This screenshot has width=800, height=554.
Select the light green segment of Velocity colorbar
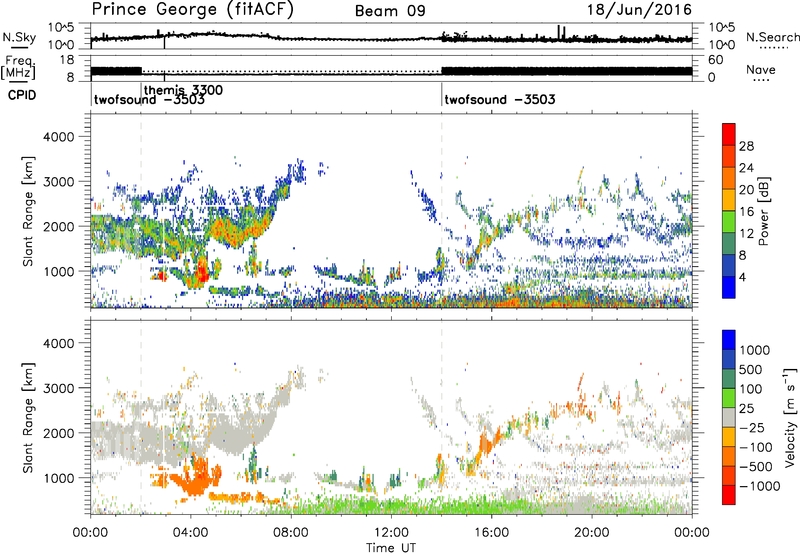pyautogui.click(x=729, y=398)
